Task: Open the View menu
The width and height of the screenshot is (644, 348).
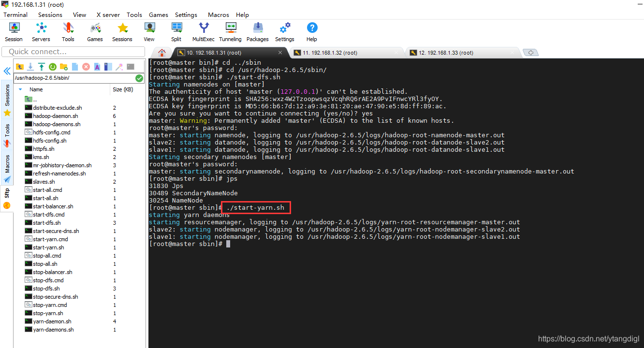Action: coord(79,14)
